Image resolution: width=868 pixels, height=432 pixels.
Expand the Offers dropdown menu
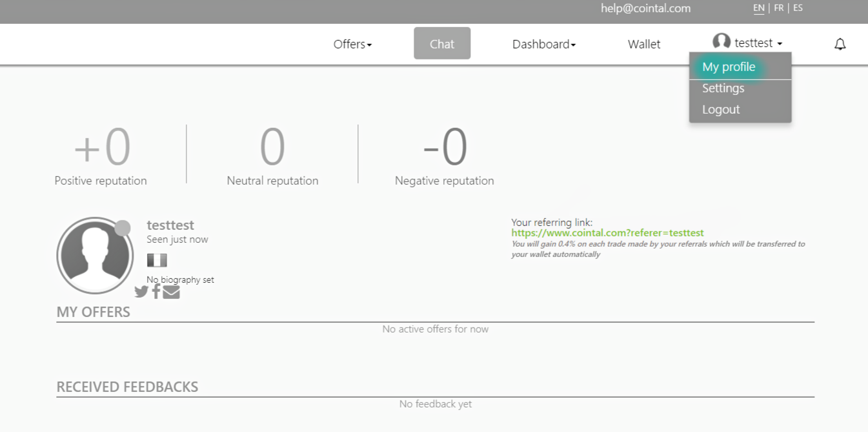click(352, 44)
